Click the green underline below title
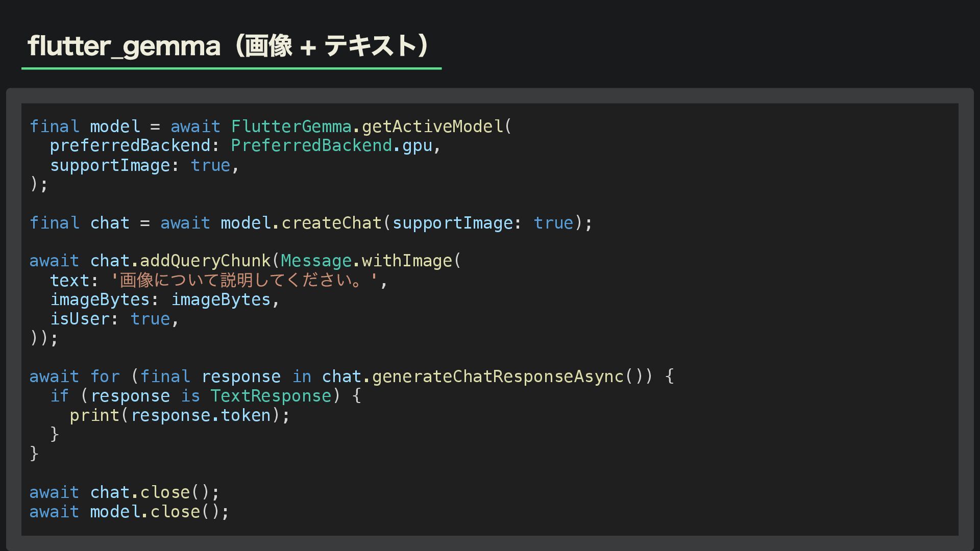The width and height of the screenshot is (980, 551). click(x=231, y=68)
